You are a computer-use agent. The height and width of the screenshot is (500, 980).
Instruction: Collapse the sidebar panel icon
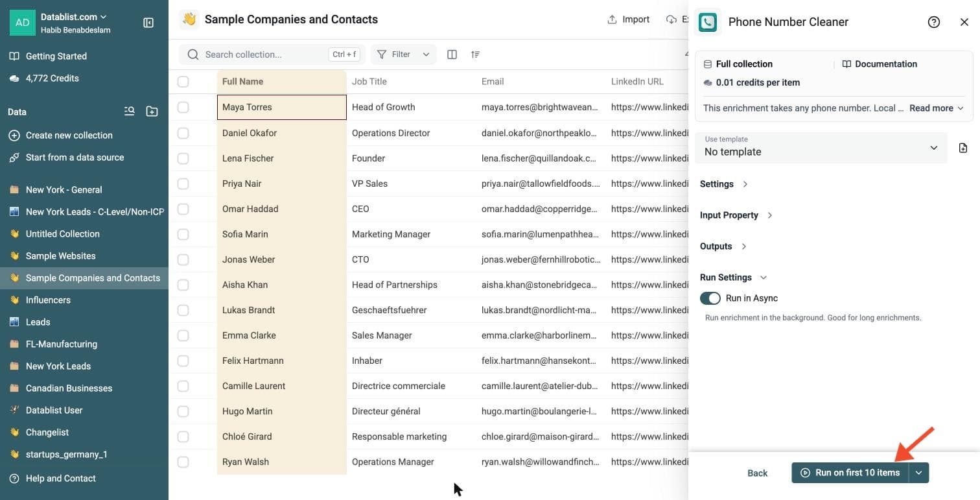148,23
